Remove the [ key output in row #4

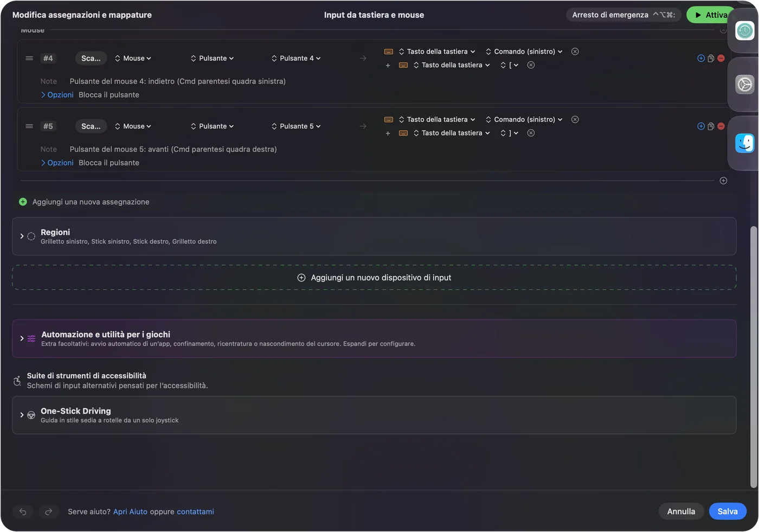pos(531,65)
